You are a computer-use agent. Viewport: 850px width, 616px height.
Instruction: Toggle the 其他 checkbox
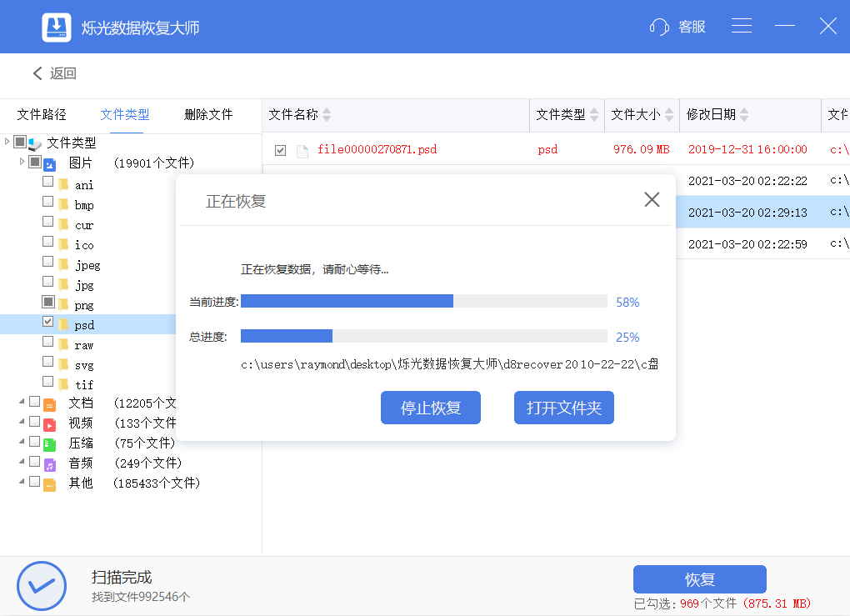tap(35, 482)
